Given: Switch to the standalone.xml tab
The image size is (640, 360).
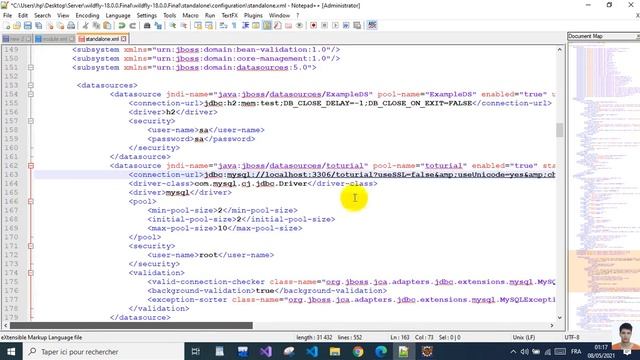Looking at the screenshot, I should (102, 39).
